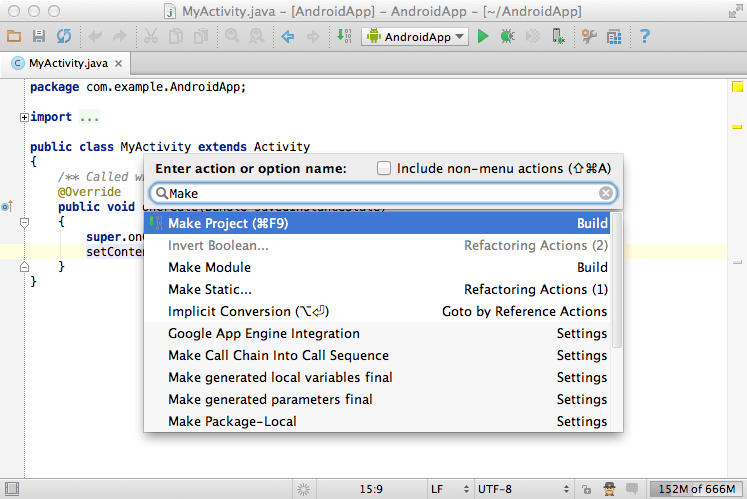Navigate forward with the right arrow
This screenshot has width=747, height=499.
(x=313, y=36)
